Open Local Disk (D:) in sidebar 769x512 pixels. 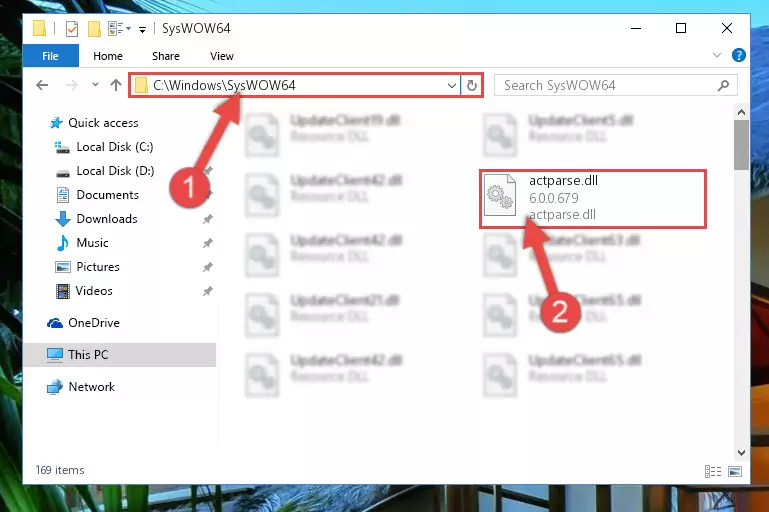(115, 171)
